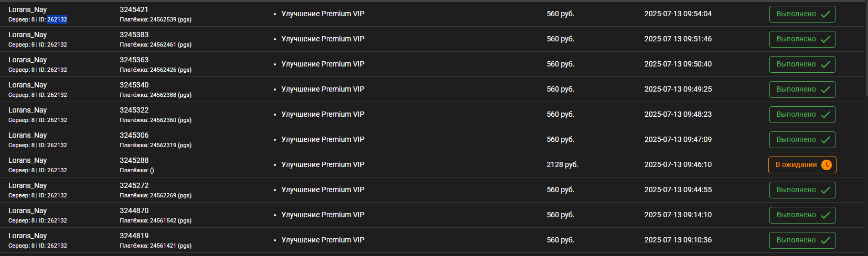Click the checkmark icon for order 3245340
868x256 pixels.
click(x=825, y=90)
